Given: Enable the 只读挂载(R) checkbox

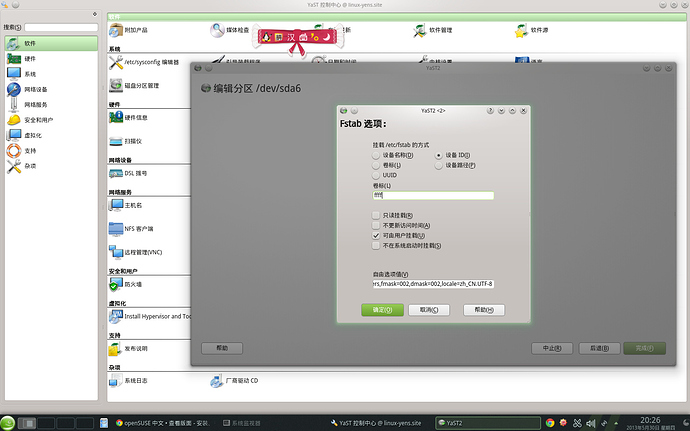Looking at the screenshot, I should coord(393,215).
